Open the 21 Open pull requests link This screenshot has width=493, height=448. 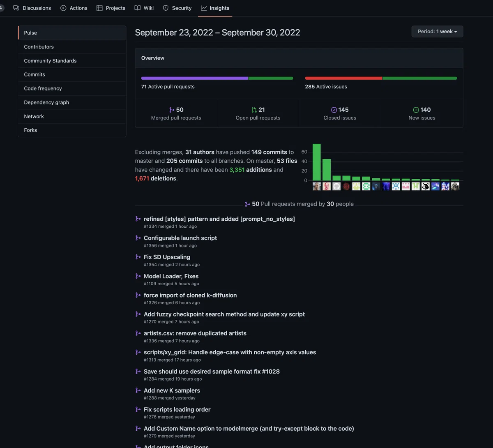pyautogui.click(x=258, y=113)
